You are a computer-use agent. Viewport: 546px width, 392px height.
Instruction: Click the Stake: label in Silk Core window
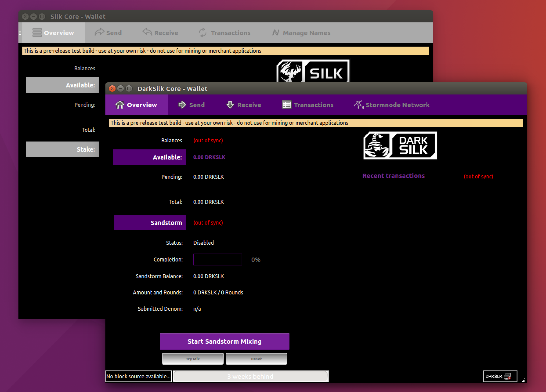[x=62, y=149]
